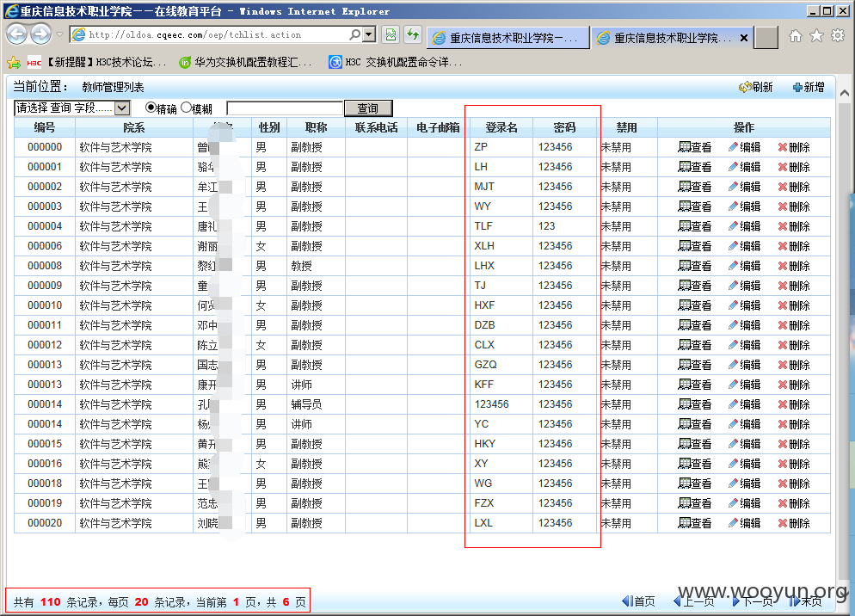Select the second 重庆信息技术职业学院 tab
Viewport: 855px width, 616px height.
[663, 38]
